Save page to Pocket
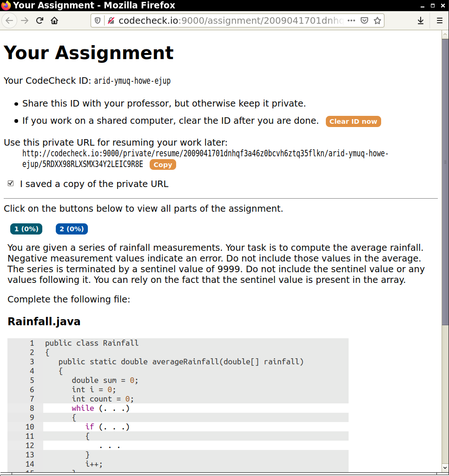449x476 pixels. coord(365,20)
